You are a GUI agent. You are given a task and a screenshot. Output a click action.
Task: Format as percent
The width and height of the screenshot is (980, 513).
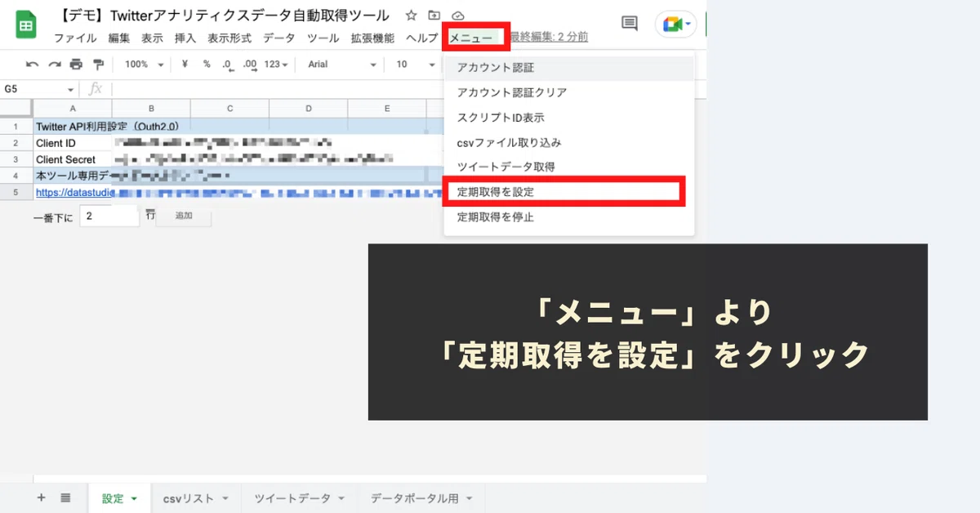(207, 65)
